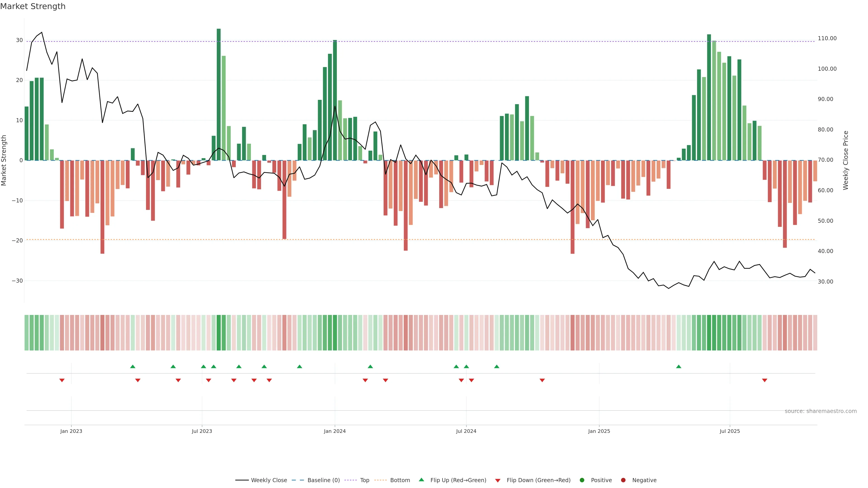This screenshot has width=868, height=488.
Task: Click the dark red Negative circle legend icon
Action: click(623, 480)
